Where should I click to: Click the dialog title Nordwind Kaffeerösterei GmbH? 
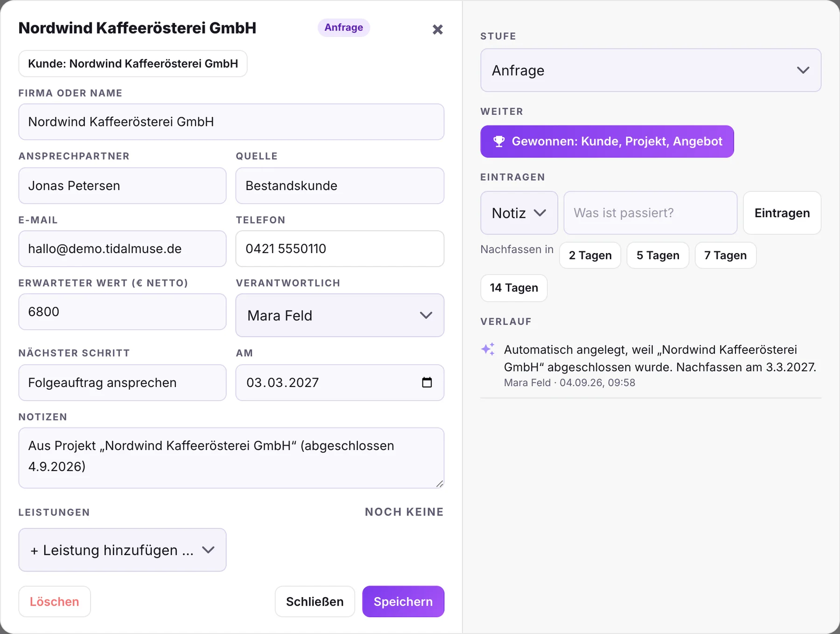tap(137, 28)
